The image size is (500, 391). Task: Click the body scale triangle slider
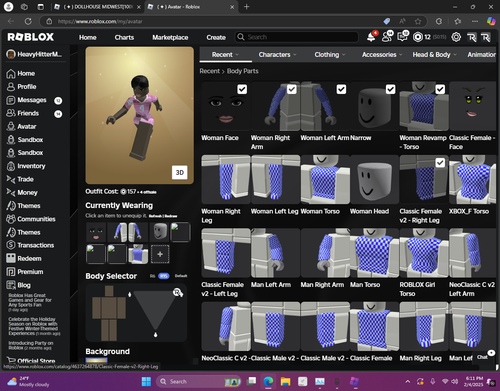pos(155,312)
